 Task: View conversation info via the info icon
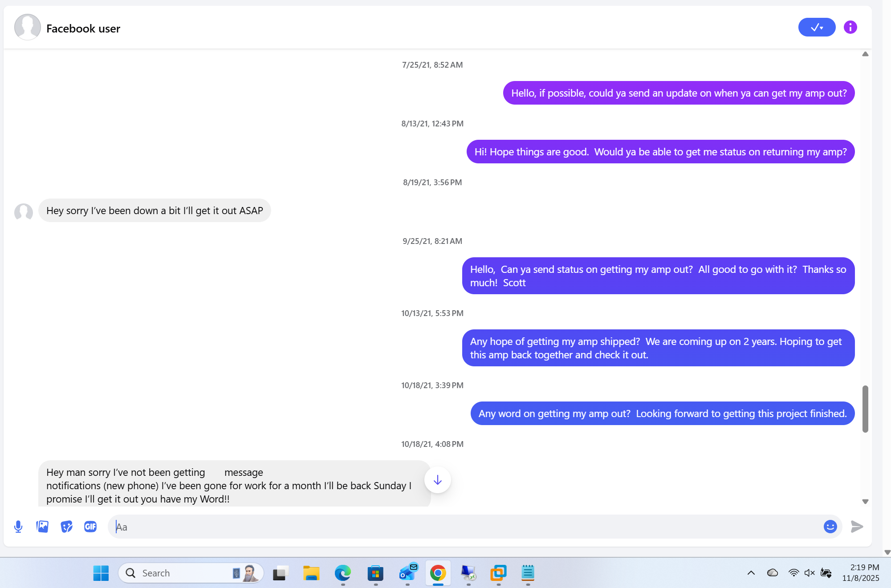(x=850, y=27)
